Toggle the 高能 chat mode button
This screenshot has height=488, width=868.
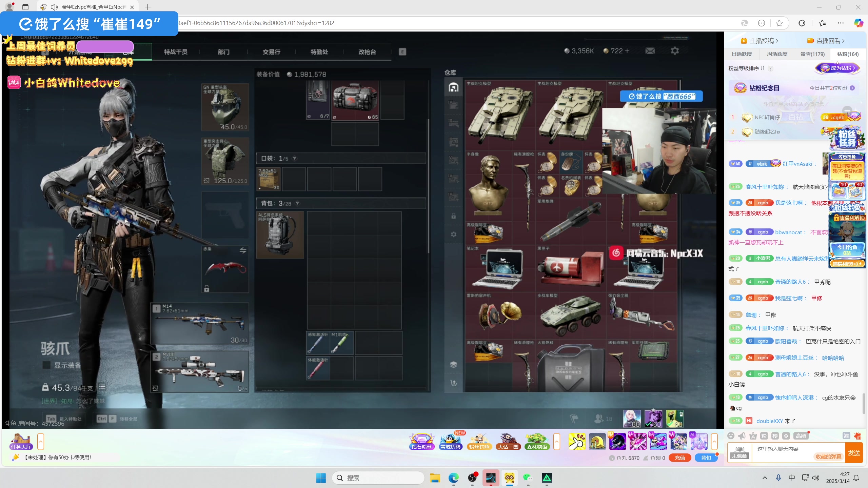pyautogui.click(x=801, y=436)
